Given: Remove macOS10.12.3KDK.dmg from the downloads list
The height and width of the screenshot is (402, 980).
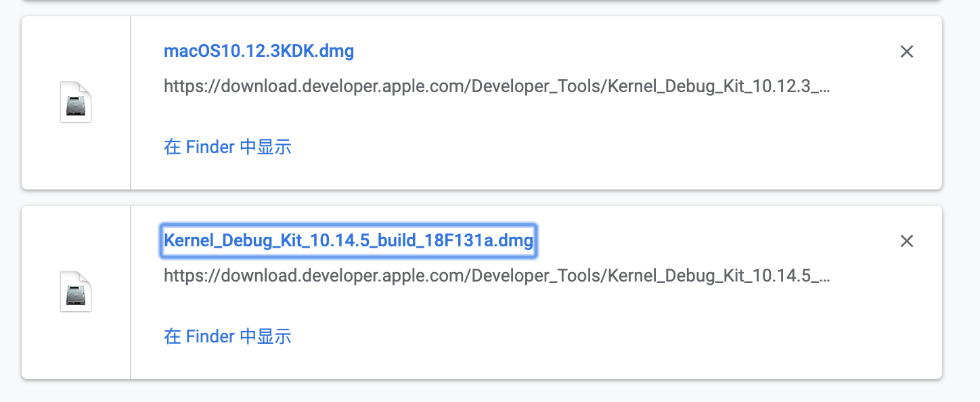Looking at the screenshot, I should point(907,51).
